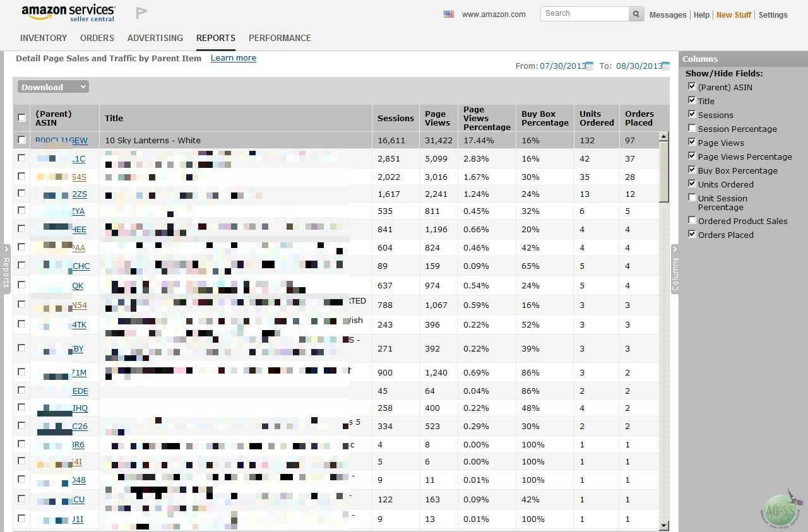Sort by the Orders Placed column header

[x=639, y=118]
